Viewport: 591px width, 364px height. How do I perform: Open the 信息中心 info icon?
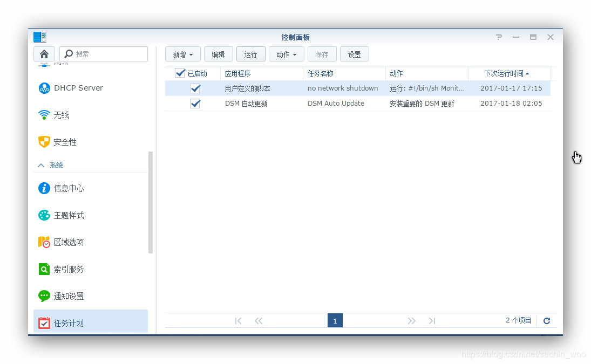pyautogui.click(x=44, y=188)
